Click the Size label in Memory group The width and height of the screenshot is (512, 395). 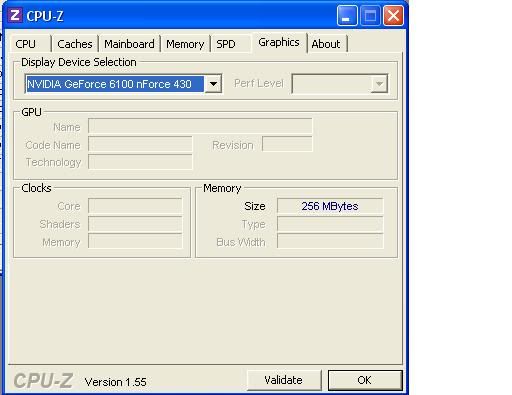click(x=255, y=206)
